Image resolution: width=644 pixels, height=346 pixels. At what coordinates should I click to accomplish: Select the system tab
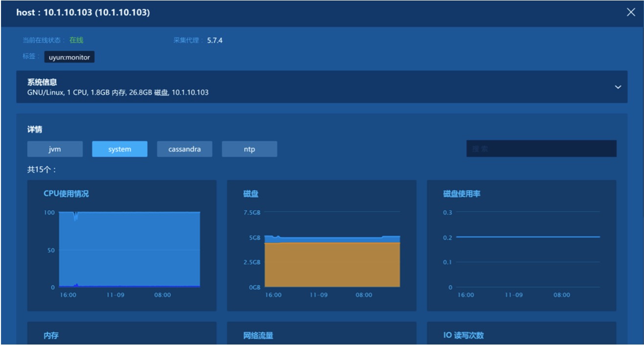click(119, 149)
